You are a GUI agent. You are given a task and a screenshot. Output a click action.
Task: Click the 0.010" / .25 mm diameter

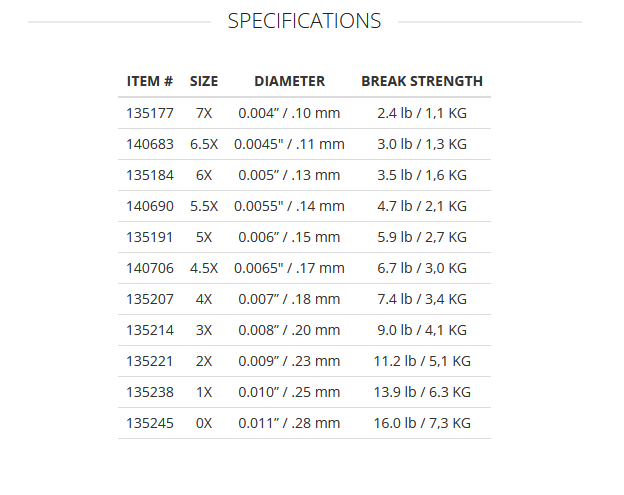tap(289, 392)
